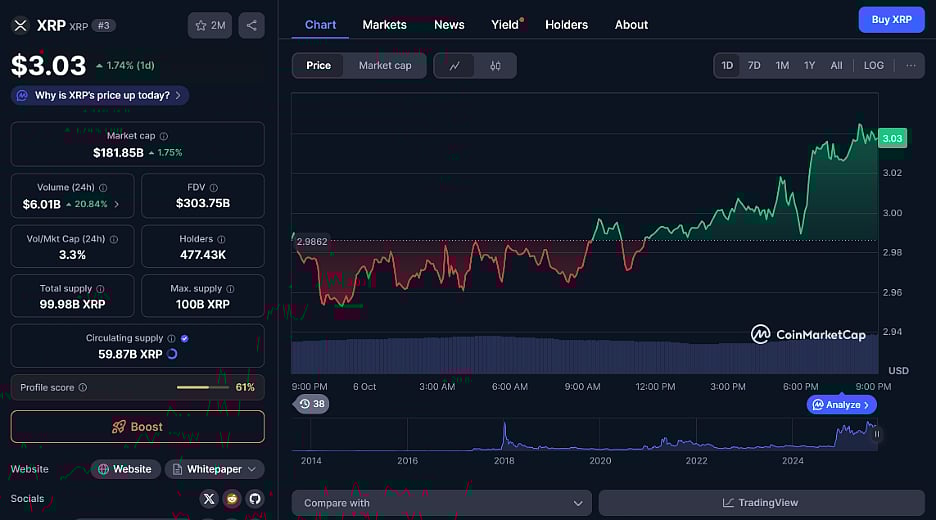
Task: Set chart range to All
Action: pyautogui.click(x=836, y=66)
